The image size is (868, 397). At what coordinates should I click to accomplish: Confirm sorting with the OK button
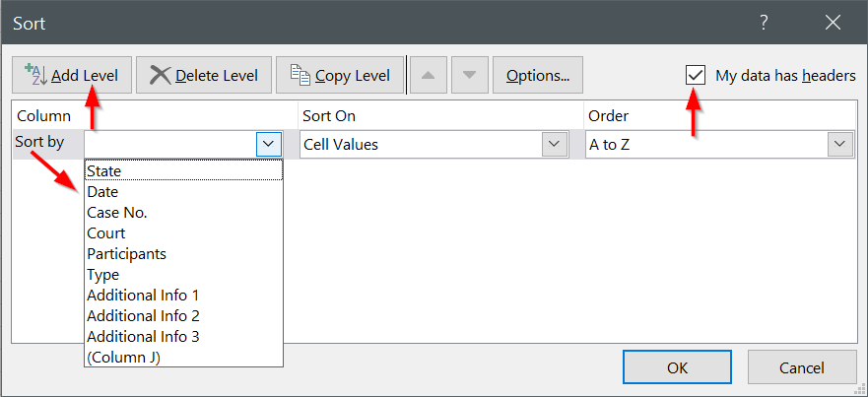[x=677, y=367]
